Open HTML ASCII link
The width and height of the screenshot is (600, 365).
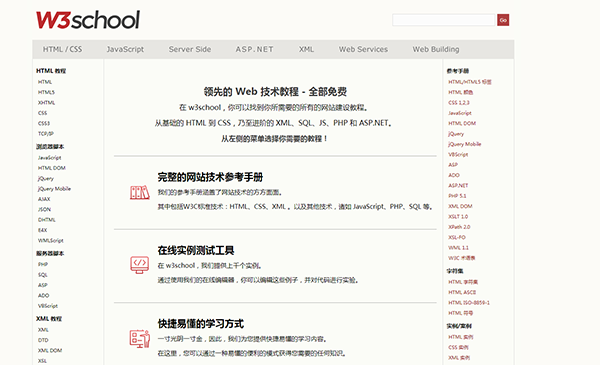tap(462, 292)
